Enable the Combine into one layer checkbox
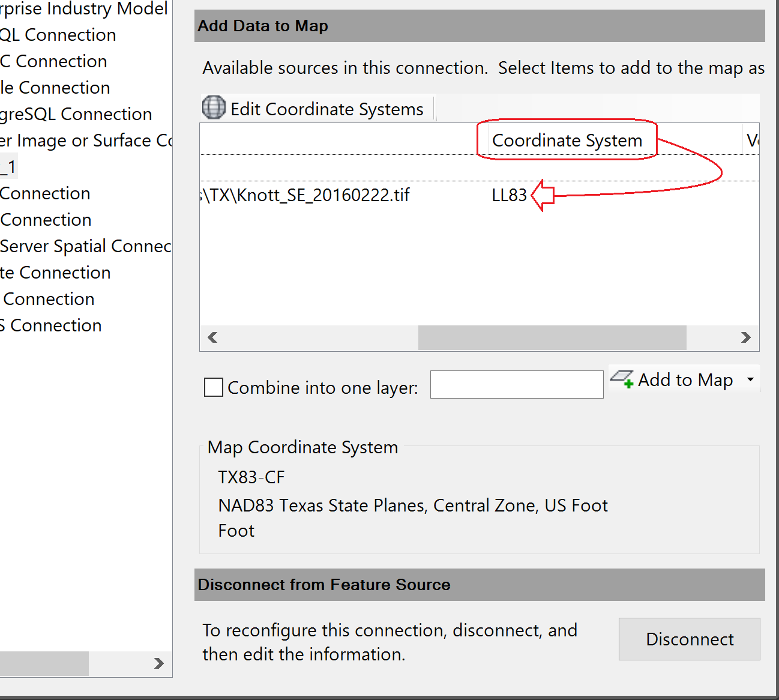This screenshot has width=779, height=700. (213, 387)
